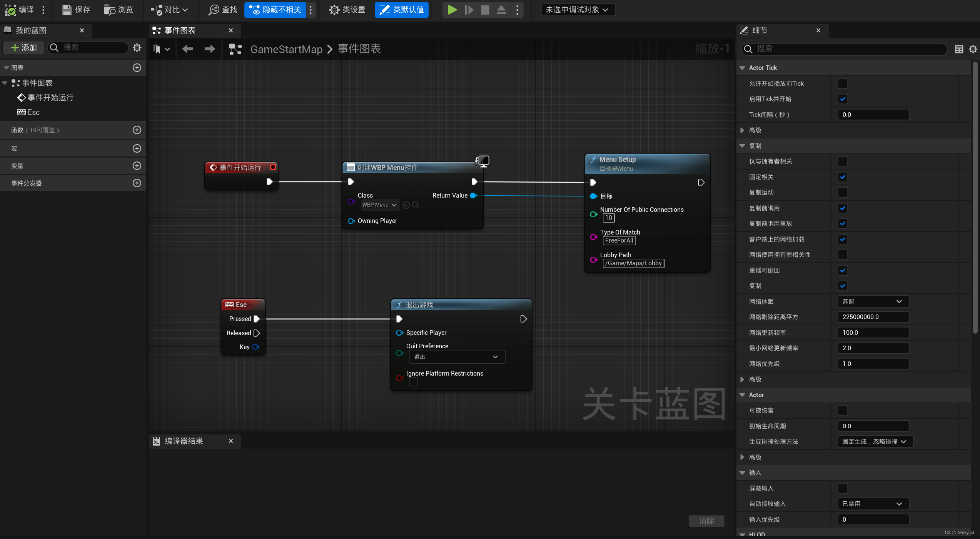
Task: Add event dispatcher via 事件分发器 plus icon
Action: [137, 183]
